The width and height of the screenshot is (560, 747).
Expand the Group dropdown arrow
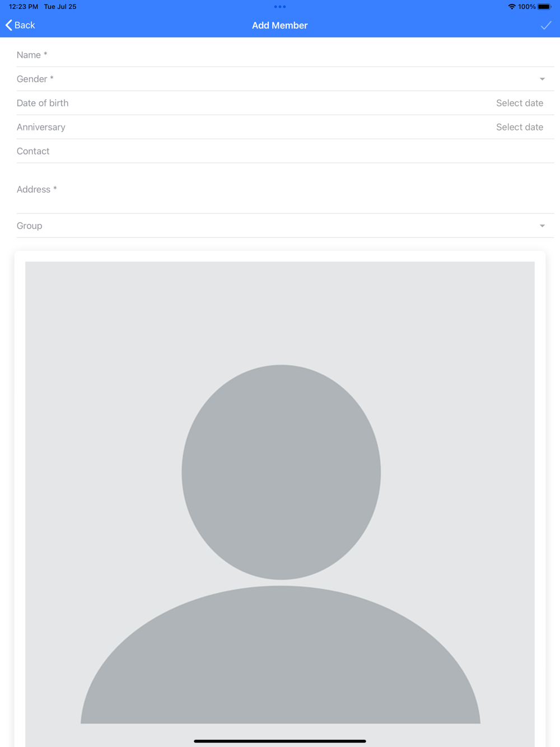point(542,226)
